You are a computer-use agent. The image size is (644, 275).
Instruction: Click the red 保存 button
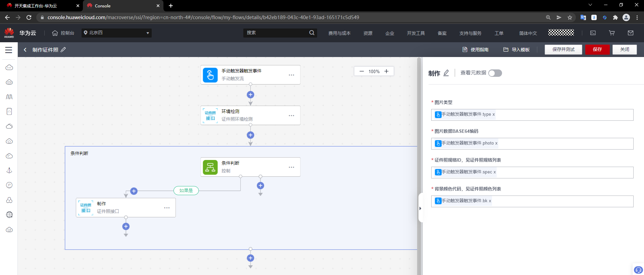pos(597,49)
